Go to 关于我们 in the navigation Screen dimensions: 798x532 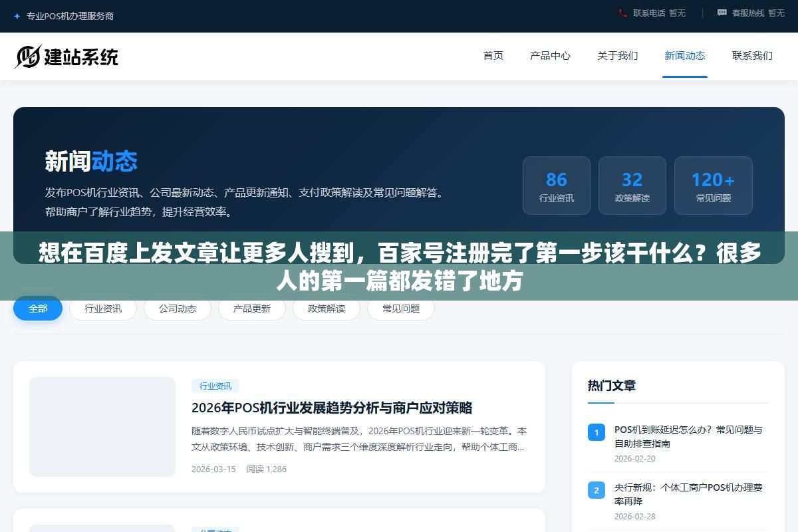[618, 56]
